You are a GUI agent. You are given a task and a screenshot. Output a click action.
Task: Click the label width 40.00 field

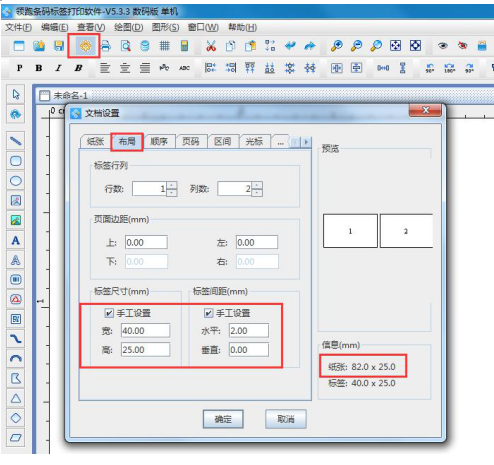tap(145, 331)
